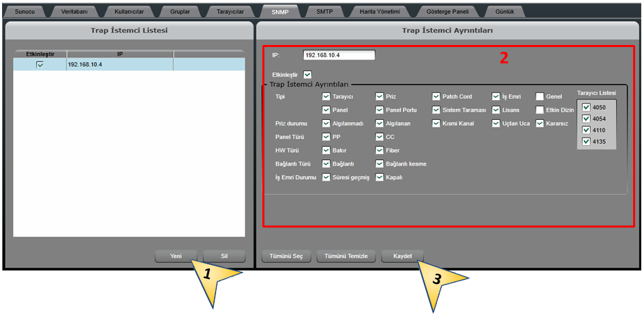
Task: Check the Etkin Dizin option
Action: (x=540, y=110)
